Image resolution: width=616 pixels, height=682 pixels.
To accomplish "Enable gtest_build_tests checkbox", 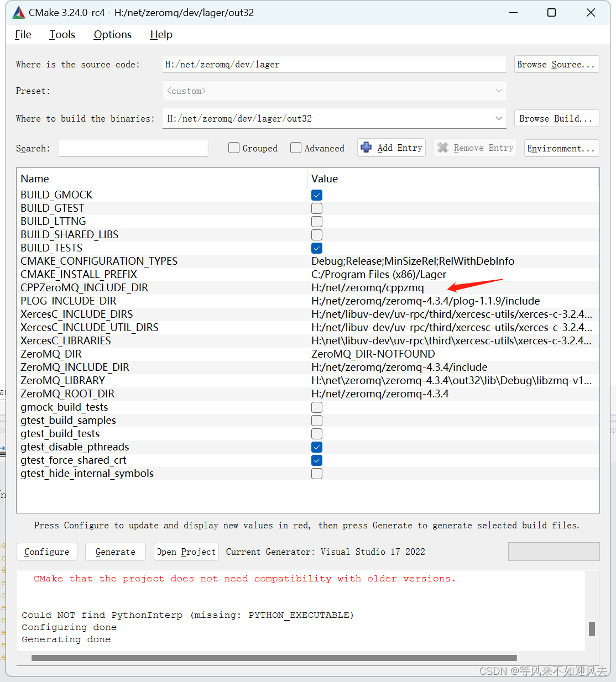I will coord(317,434).
